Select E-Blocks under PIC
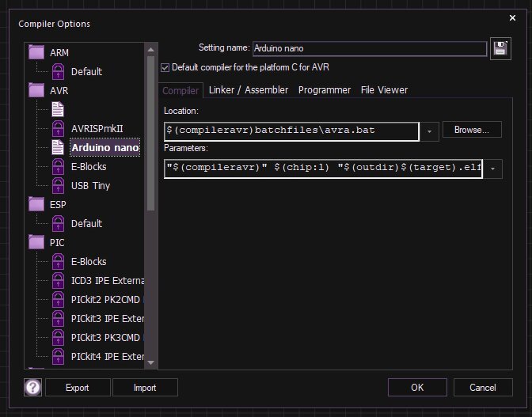This screenshot has width=532, height=417. [89, 261]
